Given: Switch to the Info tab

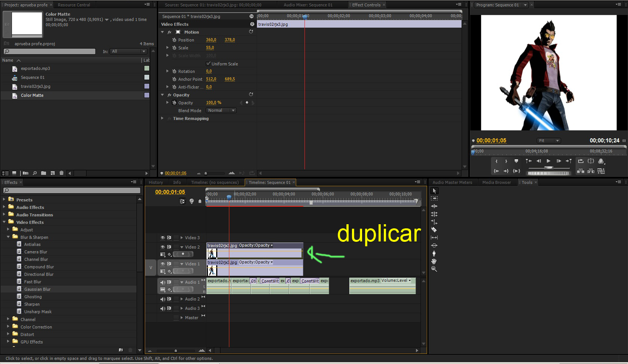Looking at the screenshot, I should coord(177,182).
